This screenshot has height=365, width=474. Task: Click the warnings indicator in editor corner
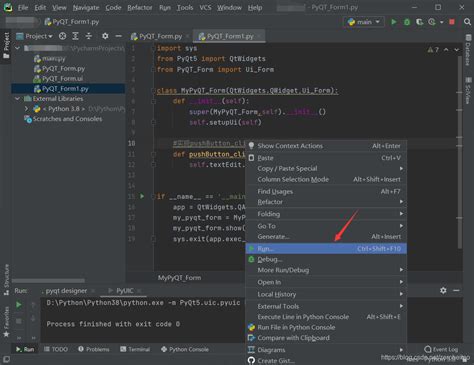tap(433, 50)
